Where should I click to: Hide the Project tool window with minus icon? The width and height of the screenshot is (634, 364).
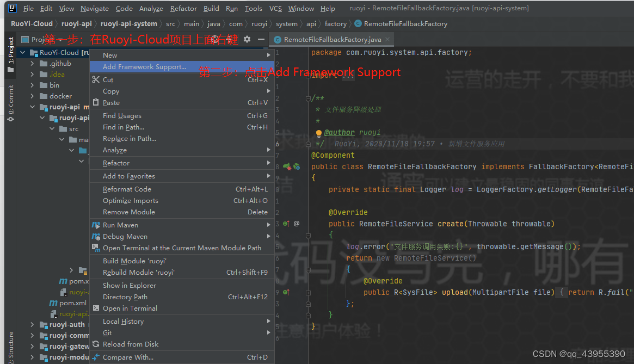click(x=261, y=39)
